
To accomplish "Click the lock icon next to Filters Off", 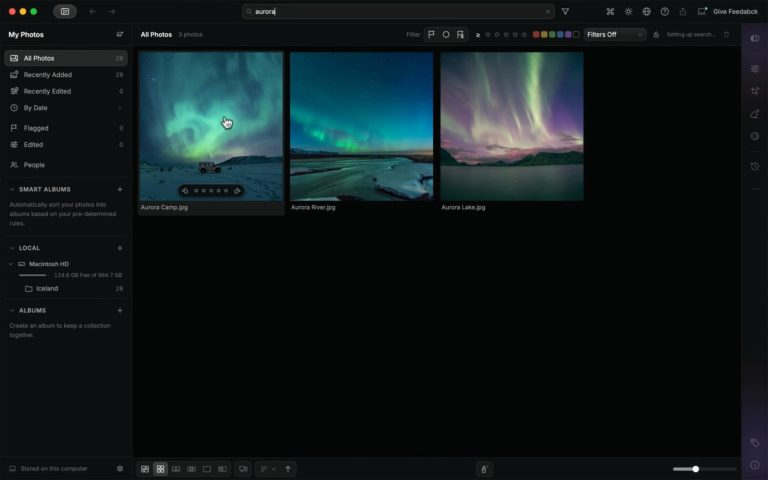I will coord(656,34).
